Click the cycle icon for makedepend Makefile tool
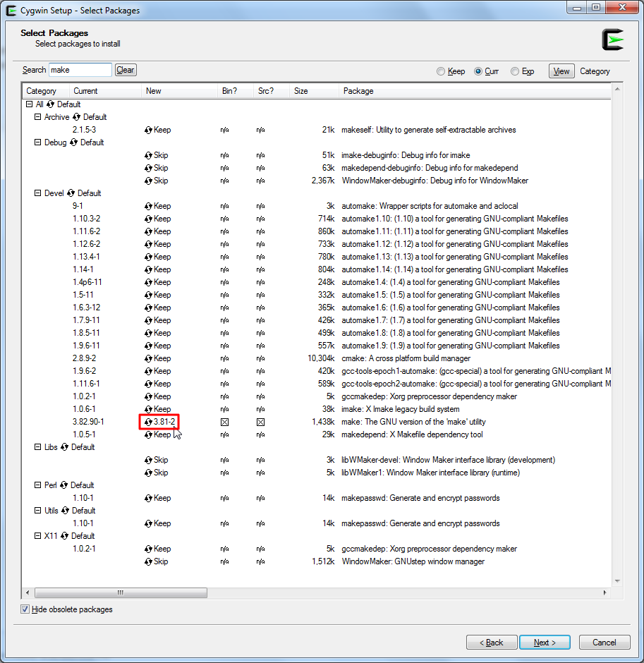644x663 pixels. 148,434
